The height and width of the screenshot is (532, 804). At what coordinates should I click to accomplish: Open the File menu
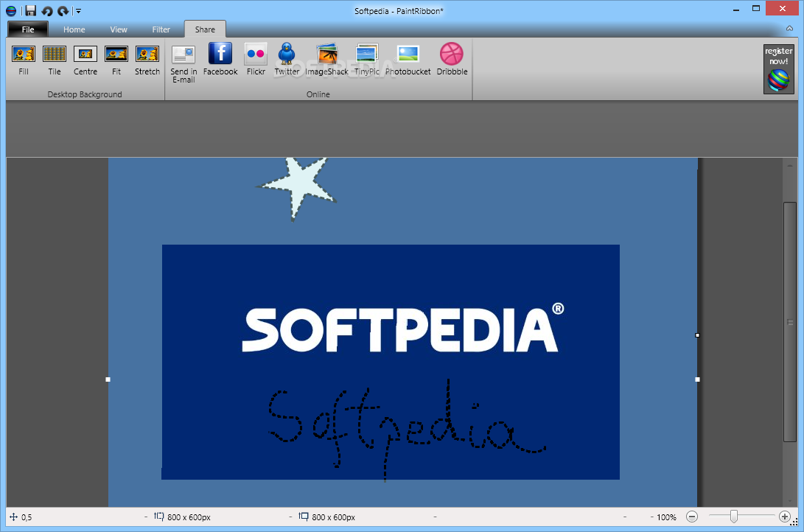click(28, 29)
